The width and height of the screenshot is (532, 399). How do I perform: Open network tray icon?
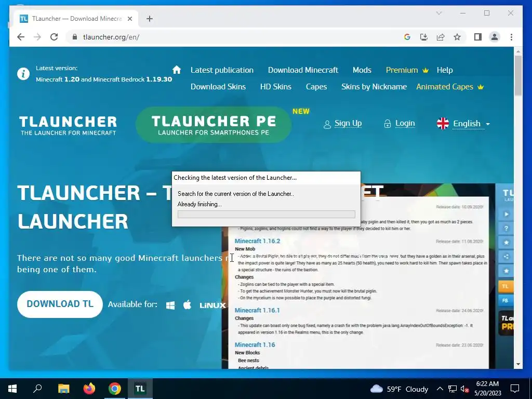[x=453, y=389]
